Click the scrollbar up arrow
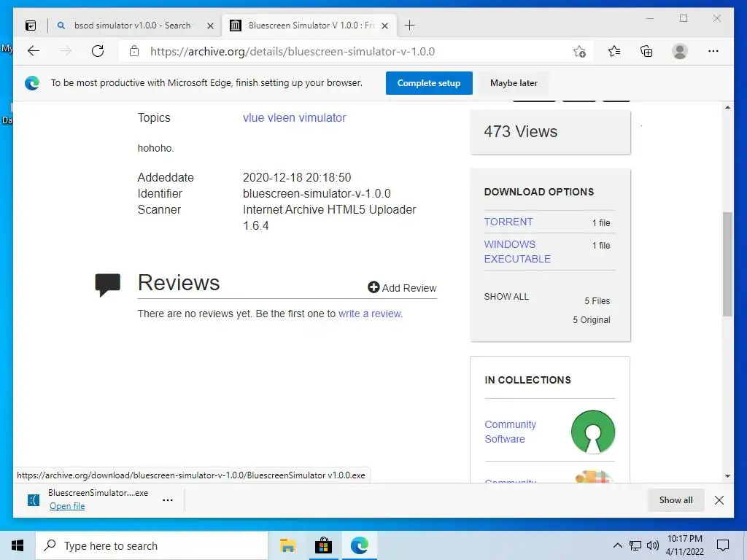The image size is (747, 560). pyautogui.click(x=727, y=107)
